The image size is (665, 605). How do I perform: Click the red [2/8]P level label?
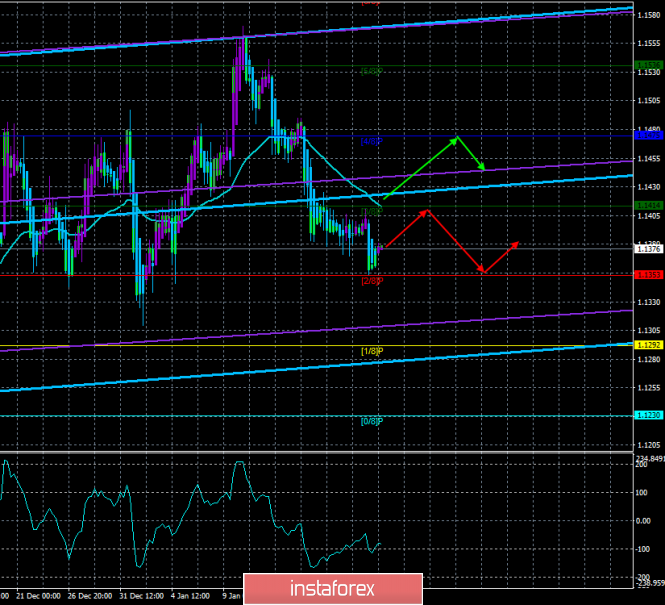coord(372,281)
